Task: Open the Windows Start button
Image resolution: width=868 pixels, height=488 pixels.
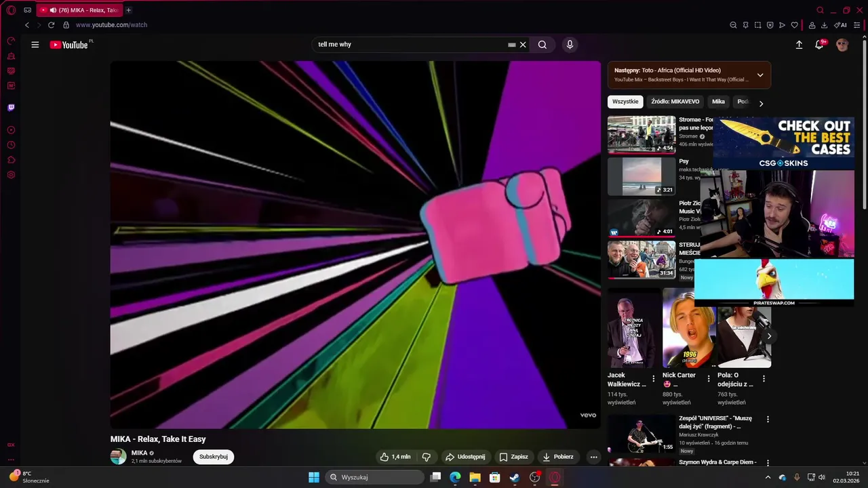Action: tap(314, 477)
